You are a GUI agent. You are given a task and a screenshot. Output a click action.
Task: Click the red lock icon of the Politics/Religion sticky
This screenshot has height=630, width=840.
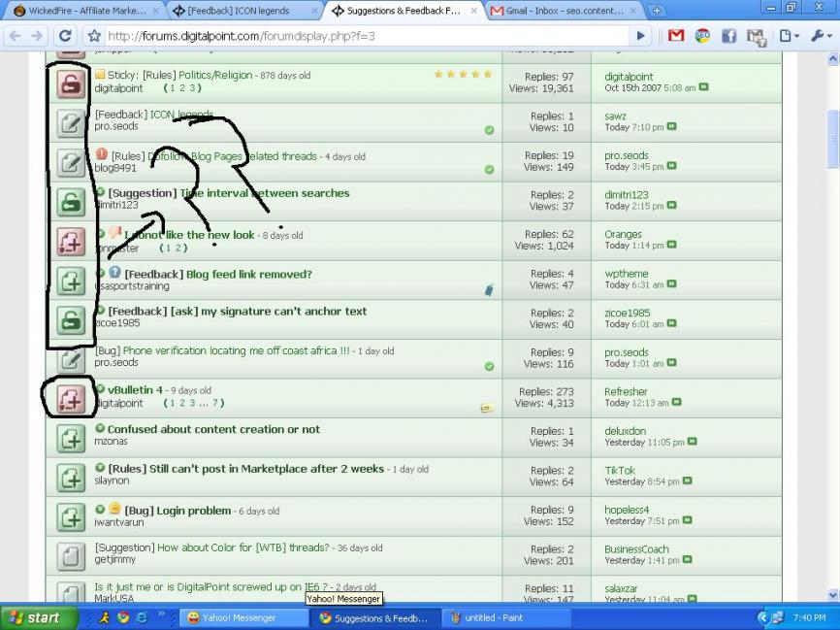tap(71, 83)
